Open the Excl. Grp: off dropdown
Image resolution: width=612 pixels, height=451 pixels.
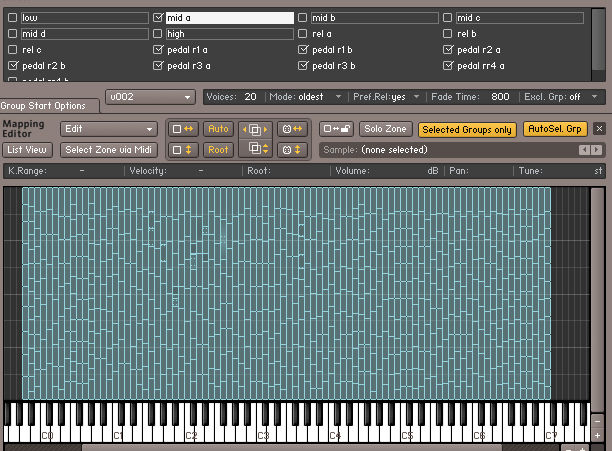561,97
